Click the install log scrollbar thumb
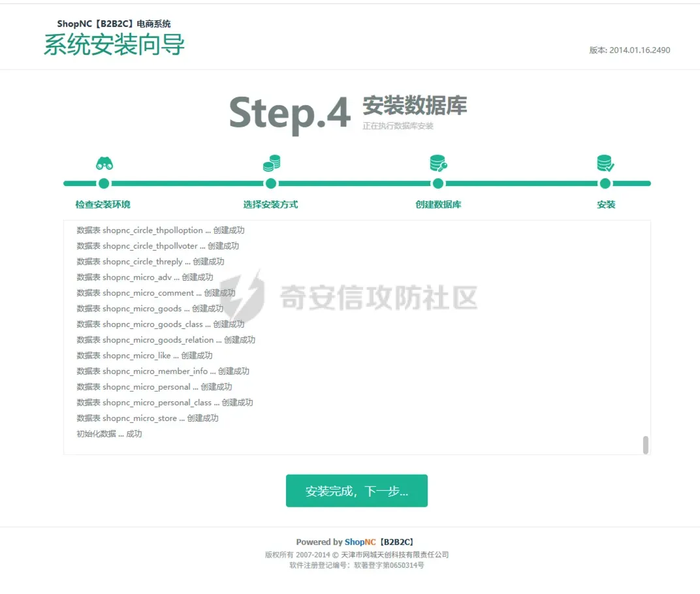Screen dimensions: 700x594 tap(646, 445)
